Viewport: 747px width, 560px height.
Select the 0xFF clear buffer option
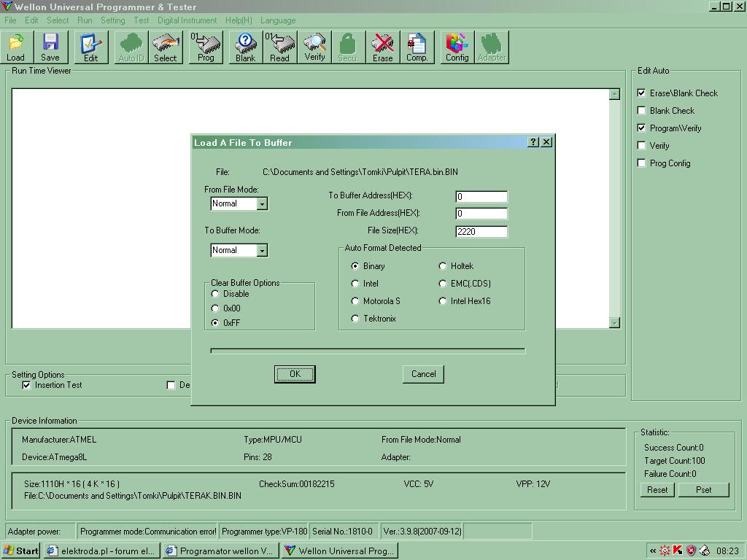[x=215, y=323]
